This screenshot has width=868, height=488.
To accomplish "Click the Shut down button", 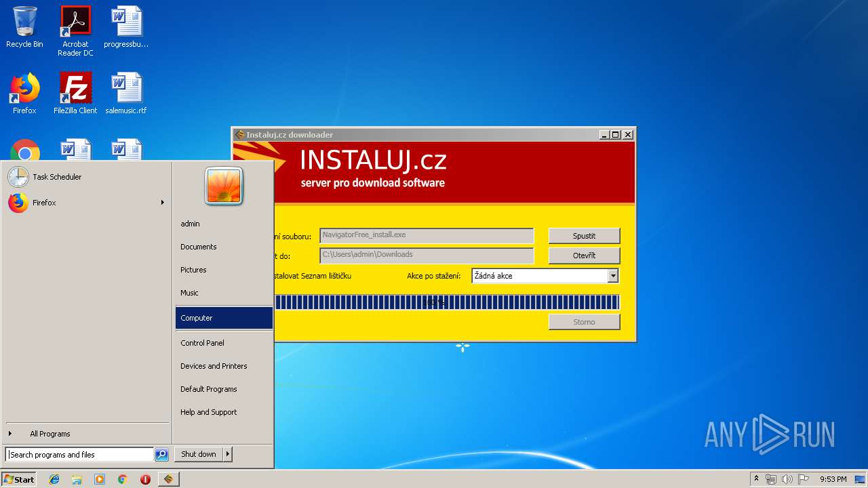I will (199, 454).
